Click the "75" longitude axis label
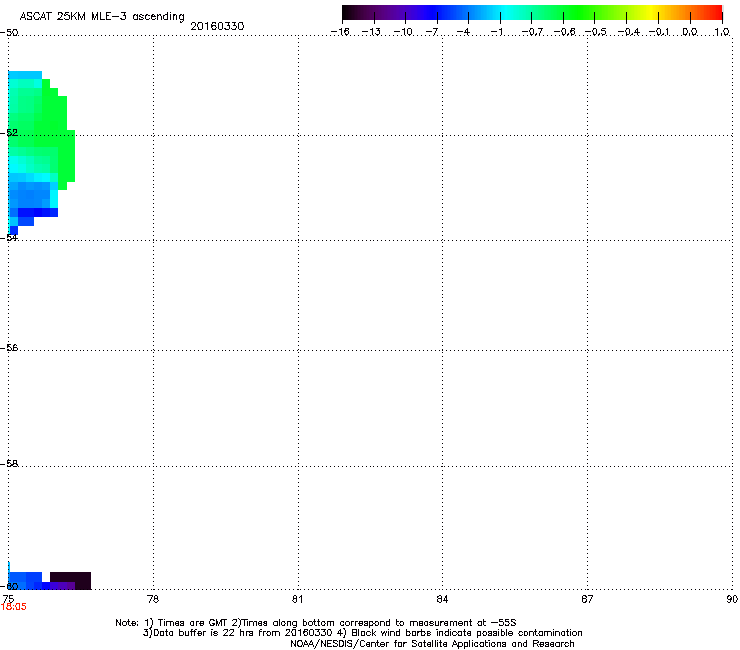This screenshot has height=650, width=740. pyautogui.click(x=8, y=599)
